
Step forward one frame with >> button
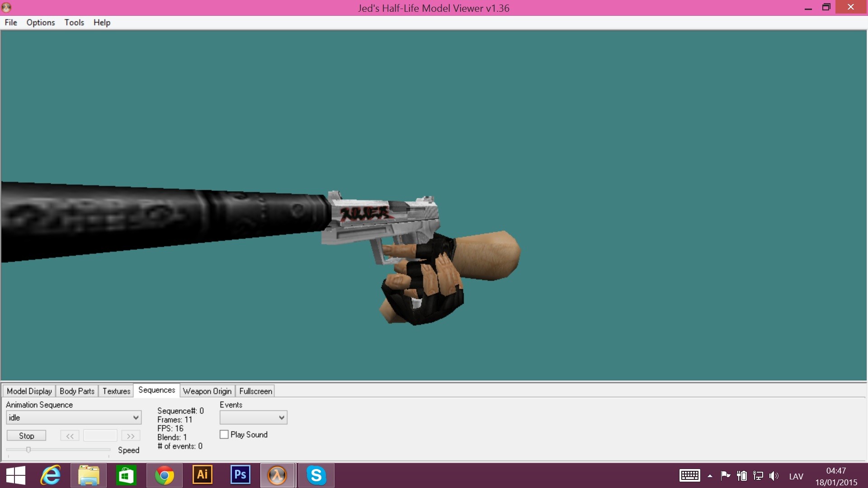(131, 436)
